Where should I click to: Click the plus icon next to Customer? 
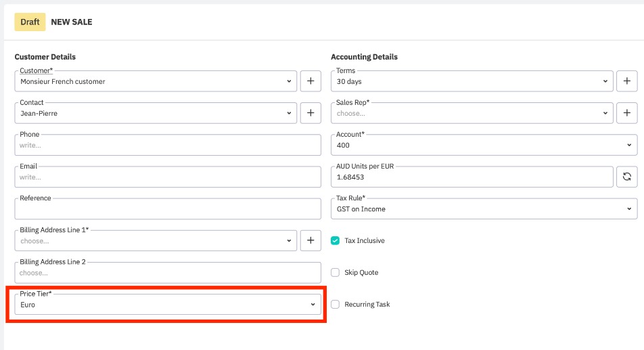(x=310, y=81)
